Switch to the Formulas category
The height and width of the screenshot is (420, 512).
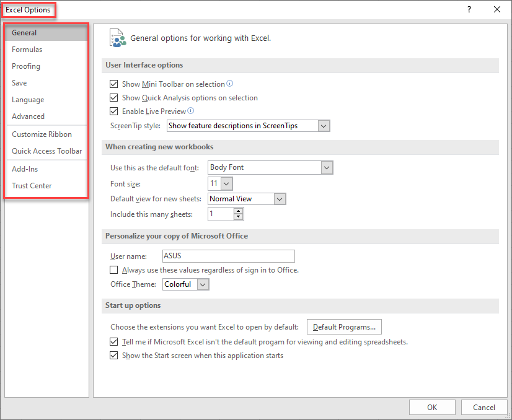click(46, 50)
